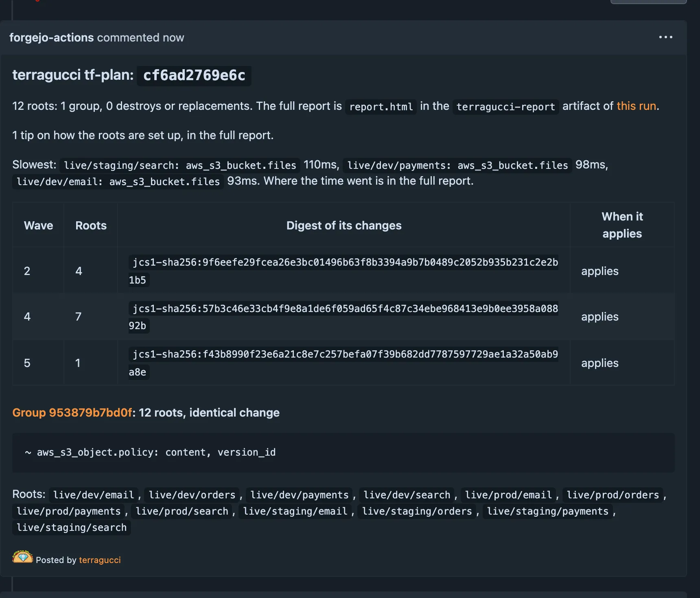Click the live/staging/search root tag in Roots list
700x598 pixels.
72,528
